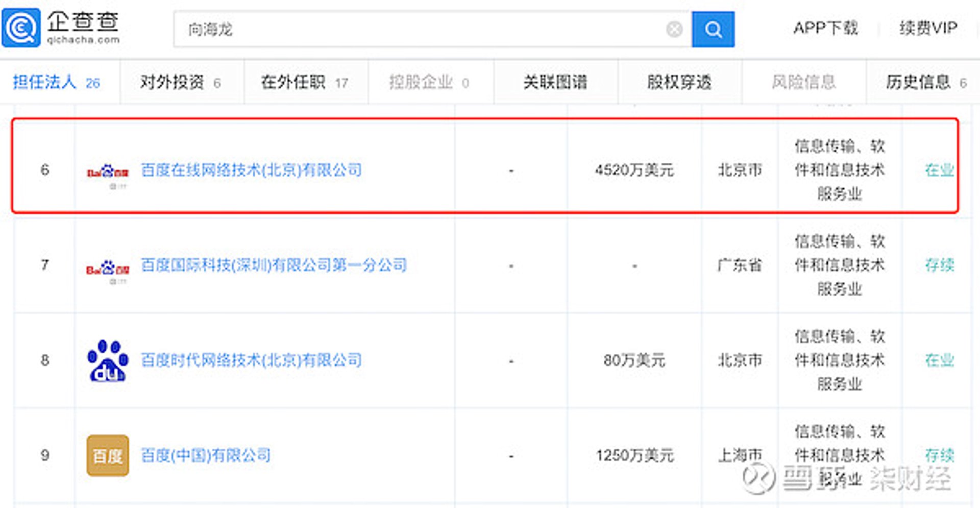Open the 股权穿透 tab
The image size is (980, 508).
(x=679, y=82)
